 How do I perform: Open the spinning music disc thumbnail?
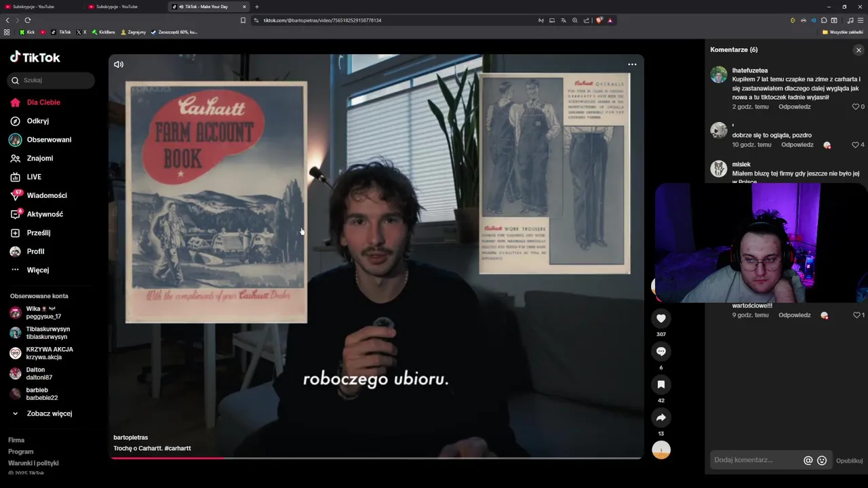pyautogui.click(x=661, y=450)
